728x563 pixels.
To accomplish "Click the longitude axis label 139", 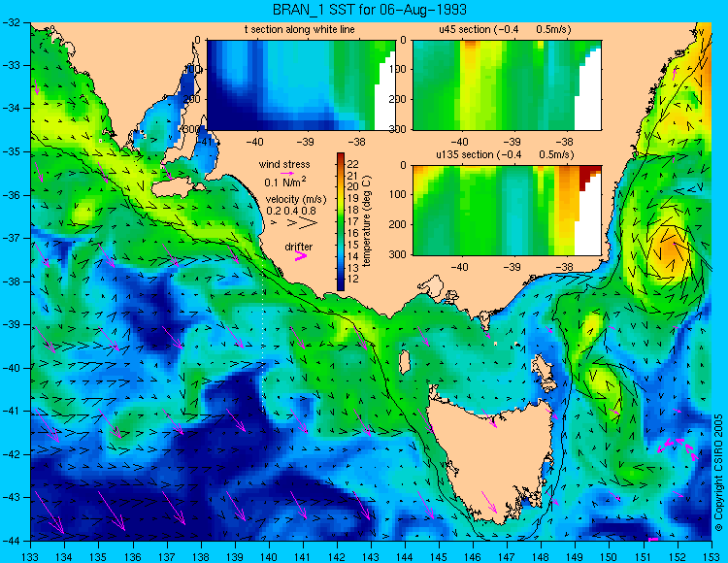I will [x=235, y=555].
